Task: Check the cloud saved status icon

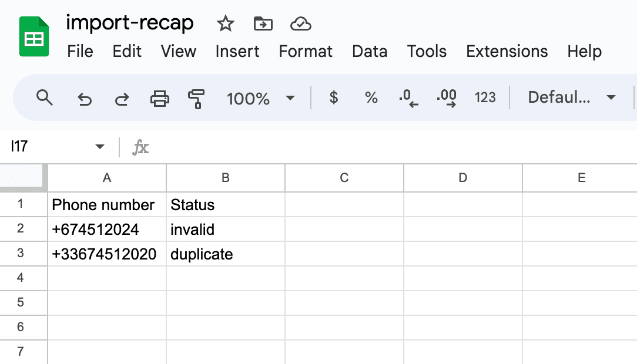Action: click(300, 23)
